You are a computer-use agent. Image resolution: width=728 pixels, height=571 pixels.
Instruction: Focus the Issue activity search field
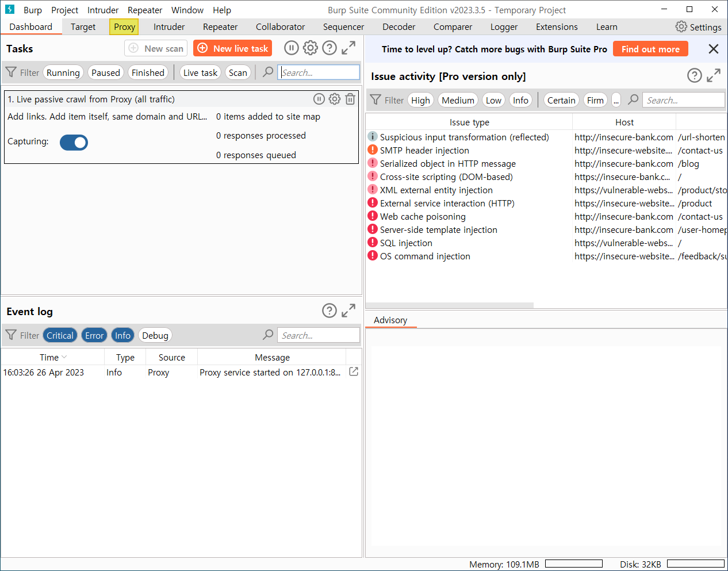(x=684, y=100)
